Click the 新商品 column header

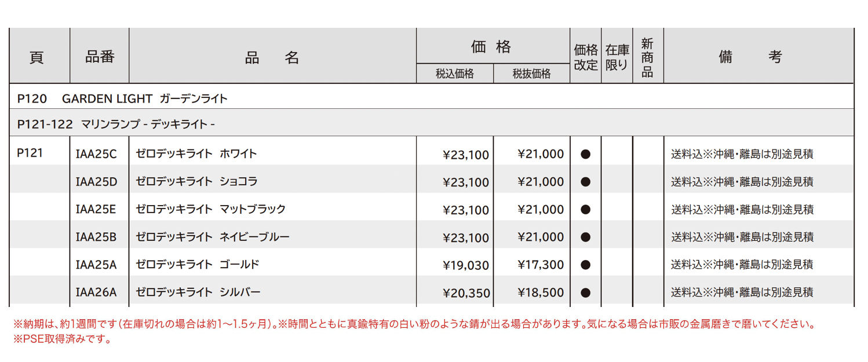pyautogui.click(x=647, y=57)
